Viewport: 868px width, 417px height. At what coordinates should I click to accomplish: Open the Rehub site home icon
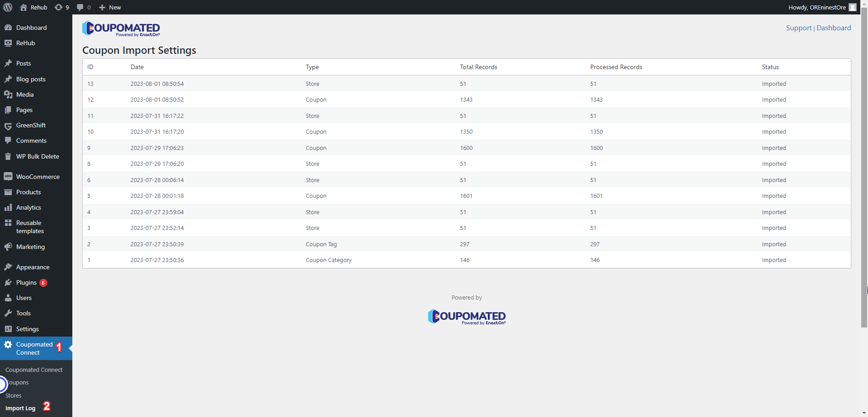tap(24, 7)
